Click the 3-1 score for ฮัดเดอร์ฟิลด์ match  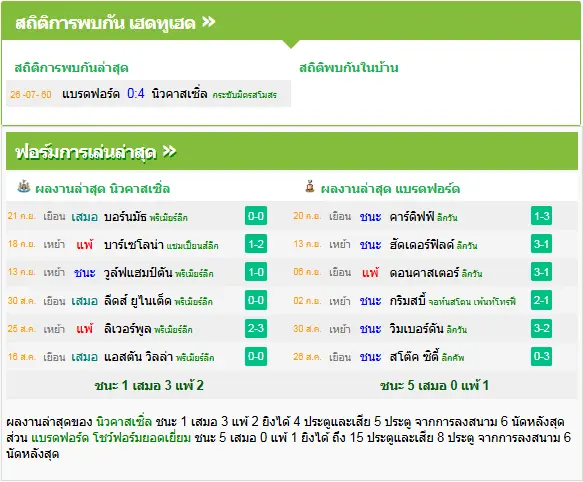pos(541,244)
